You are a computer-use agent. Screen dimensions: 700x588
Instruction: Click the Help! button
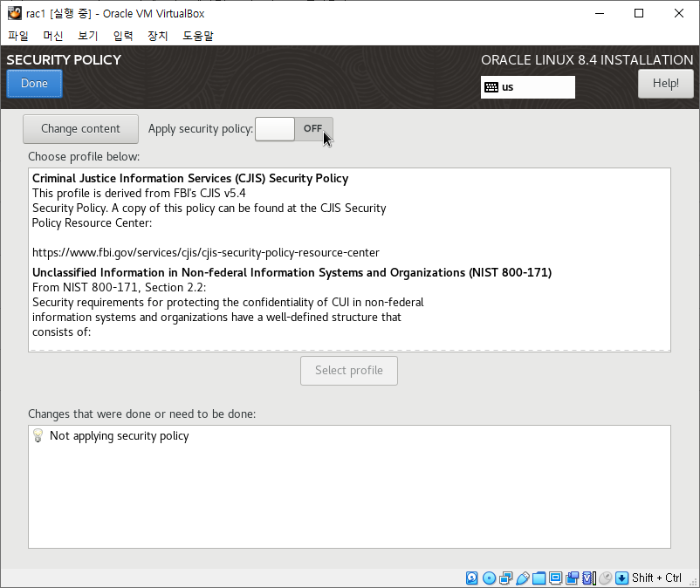click(666, 84)
